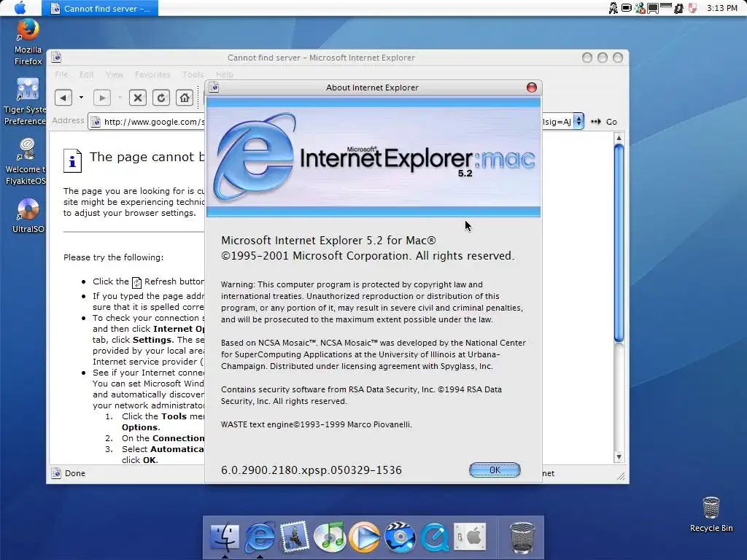Screen dimensions: 747x560
Task: Click the 'Done' status bar text
Action: pos(75,473)
